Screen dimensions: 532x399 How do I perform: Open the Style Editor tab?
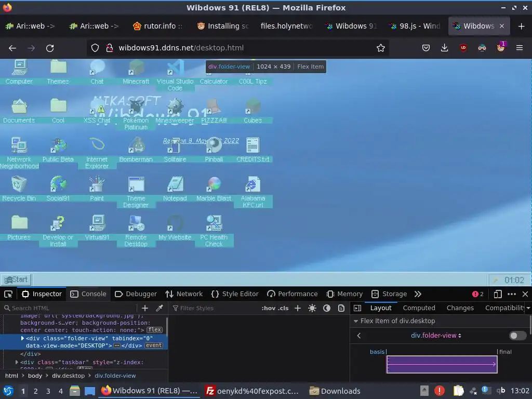pos(235,294)
